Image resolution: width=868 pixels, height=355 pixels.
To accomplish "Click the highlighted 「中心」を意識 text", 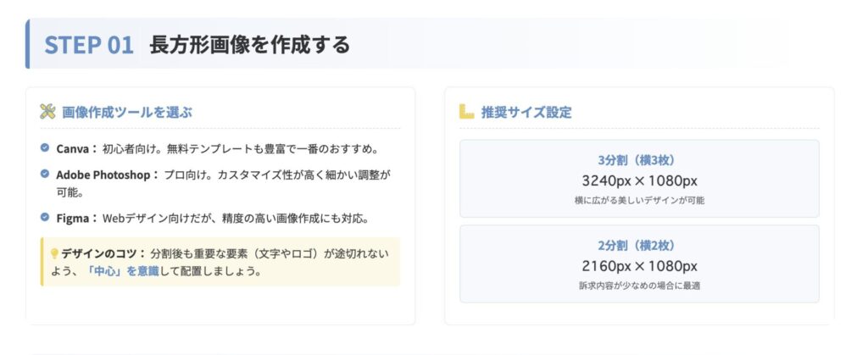I will coord(122,272).
